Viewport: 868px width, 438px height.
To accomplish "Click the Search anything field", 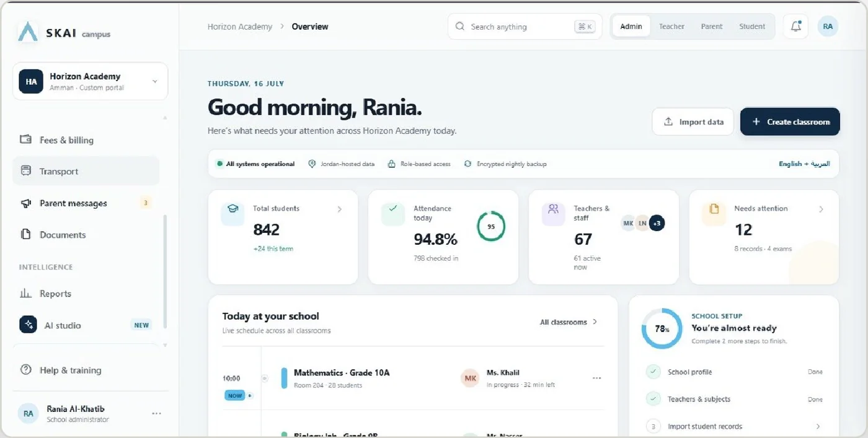I will coord(525,27).
